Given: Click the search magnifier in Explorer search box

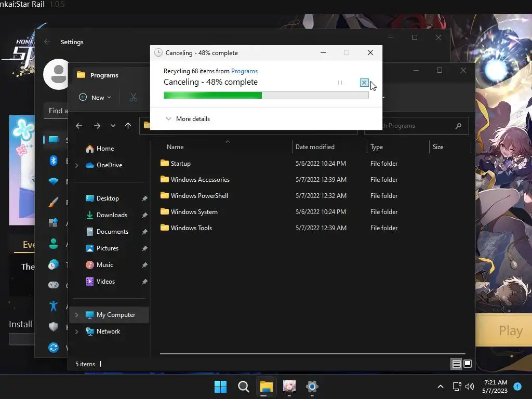Looking at the screenshot, I should (458, 126).
